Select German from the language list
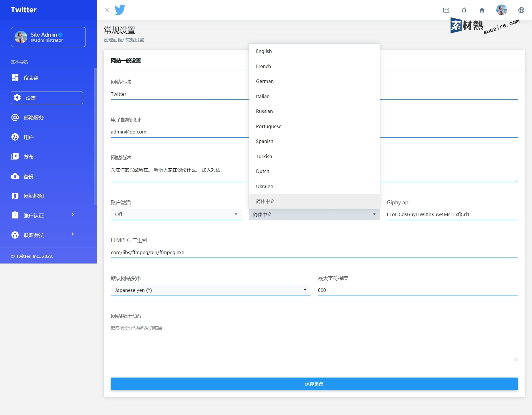532x415 pixels. (314, 81)
